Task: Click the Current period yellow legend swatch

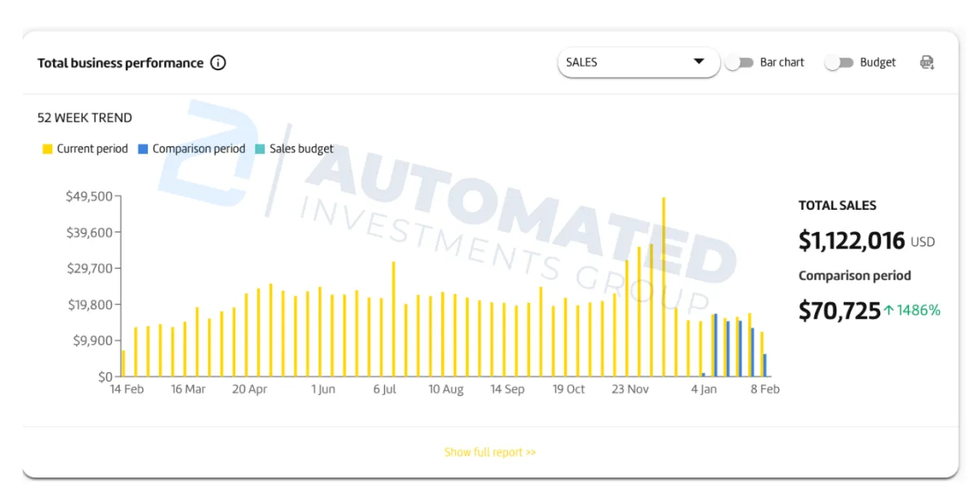Action: click(47, 149)
